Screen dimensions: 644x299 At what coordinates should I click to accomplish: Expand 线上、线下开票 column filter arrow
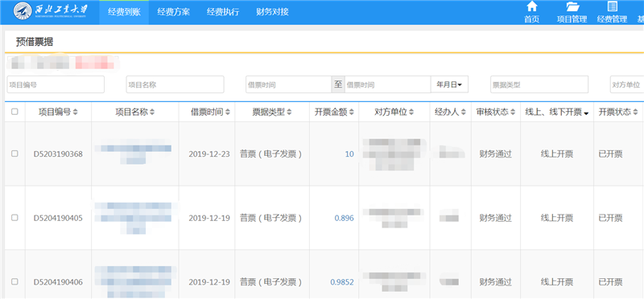coord(586,113)
